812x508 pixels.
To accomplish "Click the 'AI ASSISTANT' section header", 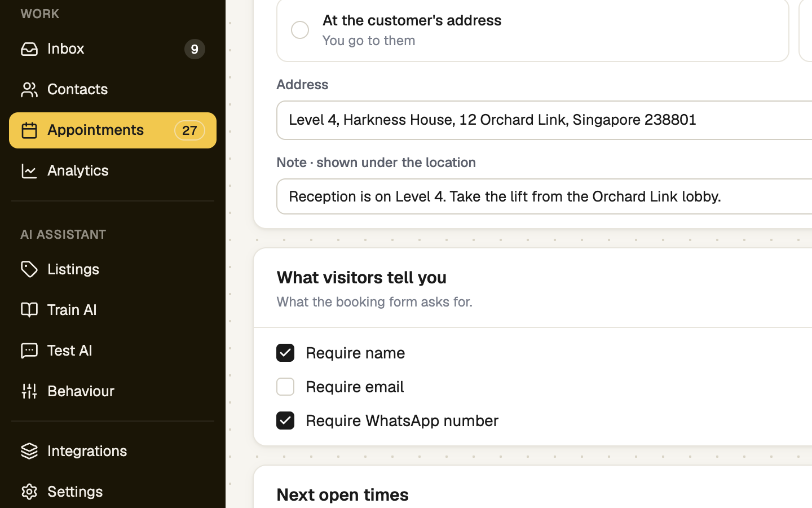I will (63, 234).
